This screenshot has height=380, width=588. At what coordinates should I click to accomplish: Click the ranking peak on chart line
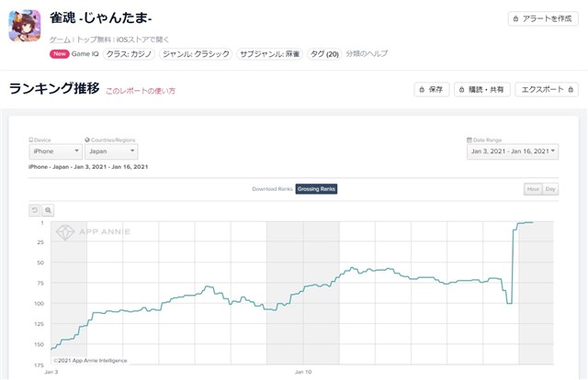[x=528, y=222]
